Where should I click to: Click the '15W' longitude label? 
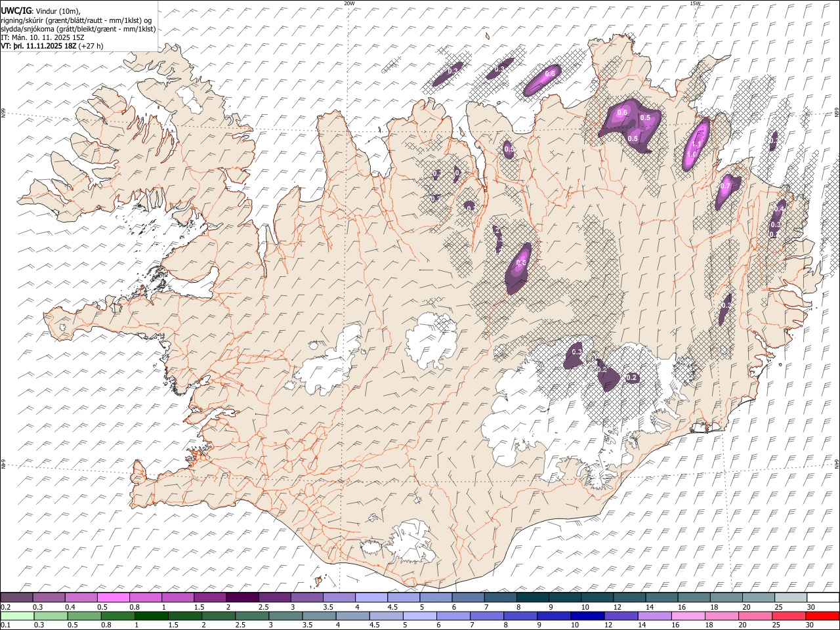695,3
